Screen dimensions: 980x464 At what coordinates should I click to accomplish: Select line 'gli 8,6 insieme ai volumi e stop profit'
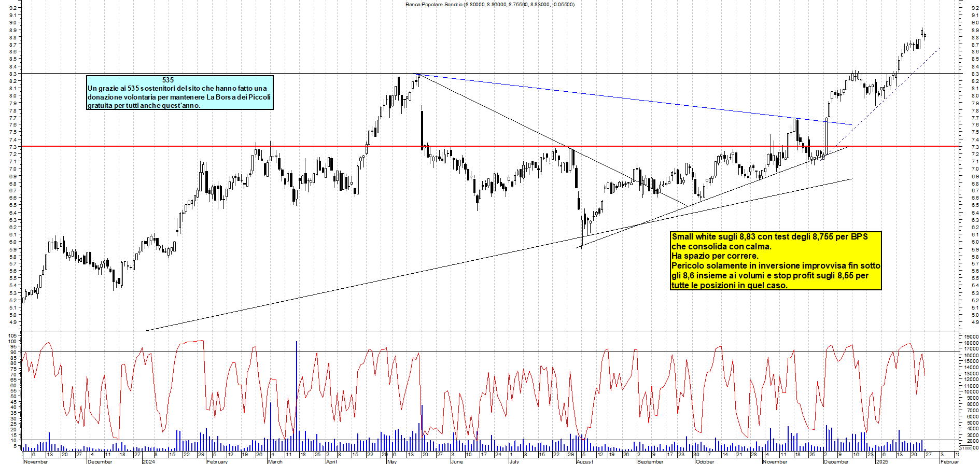click(770, 275)
